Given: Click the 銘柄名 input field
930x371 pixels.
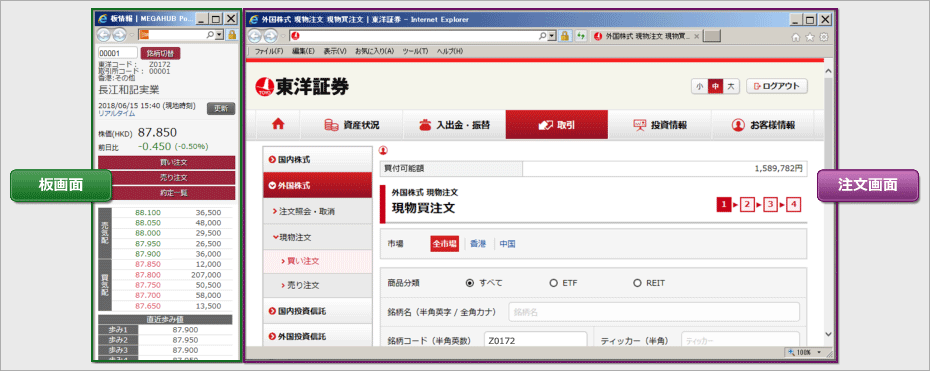Looking at the screenshot, I should pos(654,312).
